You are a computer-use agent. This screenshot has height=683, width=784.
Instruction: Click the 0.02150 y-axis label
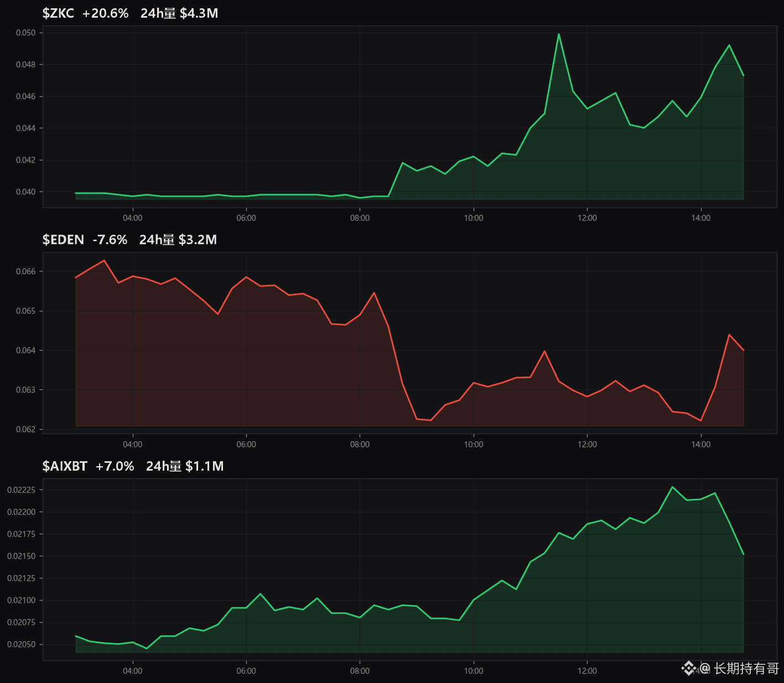pos(21,556)
